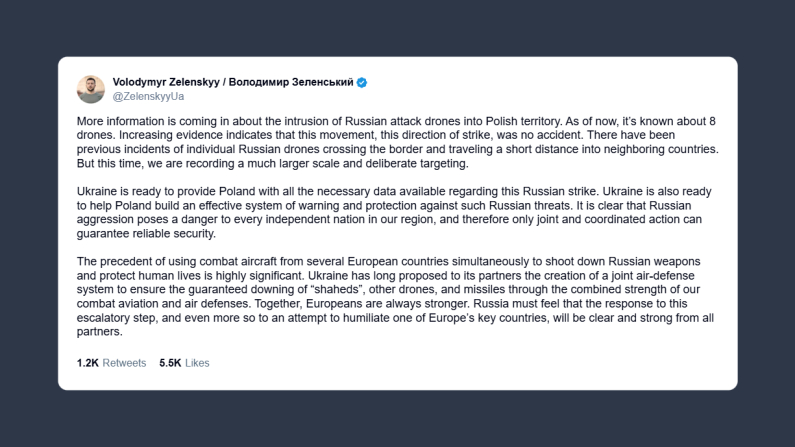Click the blue verified checkmark badge
This screenshot has width=795, height=447.
coord(362,82)
